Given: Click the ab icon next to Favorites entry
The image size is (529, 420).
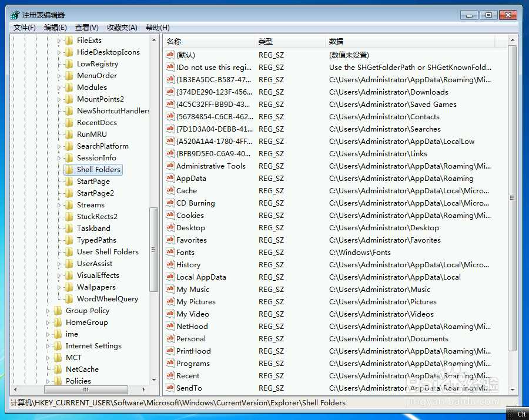Looking at the screenshot, I should coord(170,240).
